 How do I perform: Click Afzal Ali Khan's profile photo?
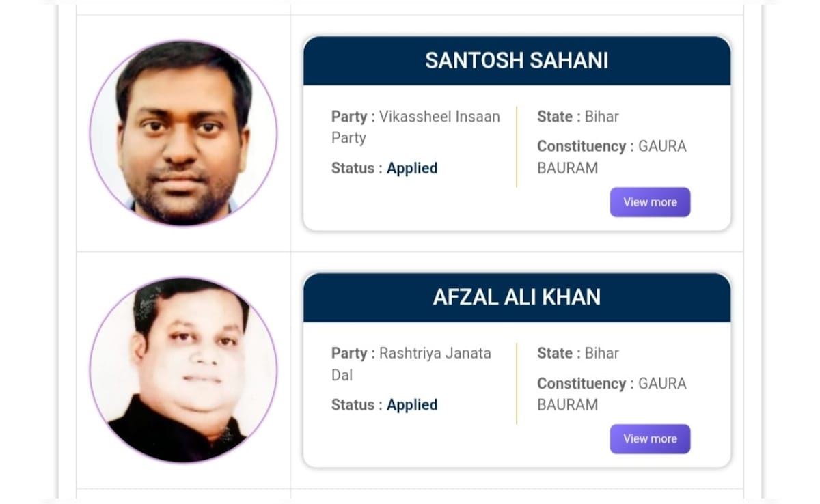183,370
